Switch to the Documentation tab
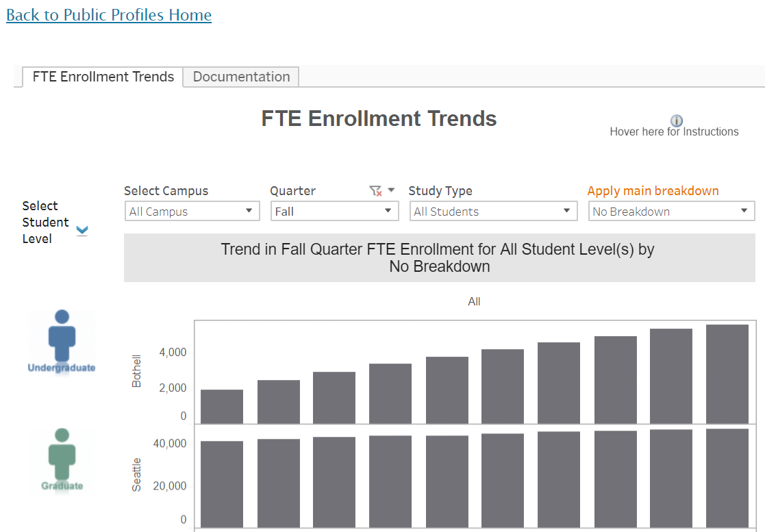 [242, 77]
